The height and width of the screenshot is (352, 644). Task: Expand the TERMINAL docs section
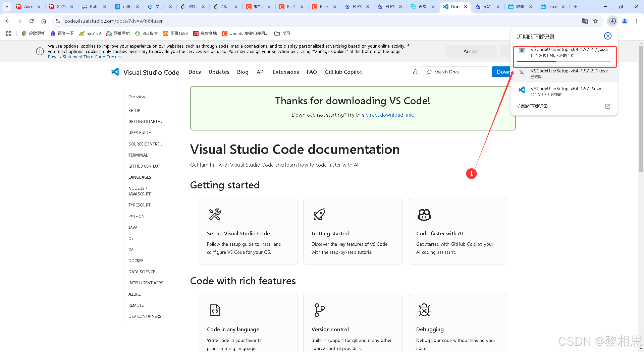pyautogui.click(x=138, y=155)
